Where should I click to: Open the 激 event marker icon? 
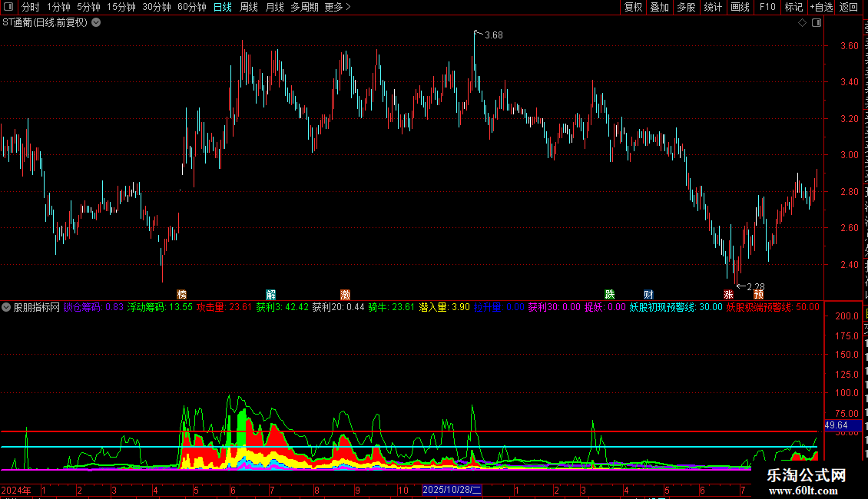(x=346, y=294)
